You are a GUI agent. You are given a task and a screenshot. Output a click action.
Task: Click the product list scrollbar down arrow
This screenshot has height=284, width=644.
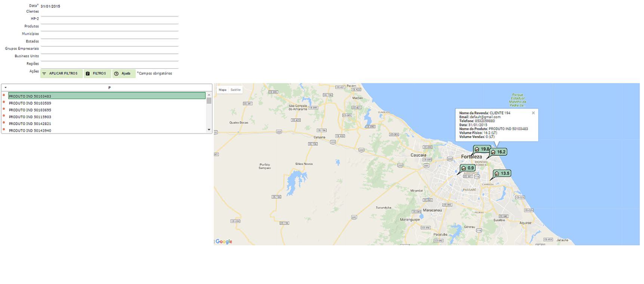[209, 130]
